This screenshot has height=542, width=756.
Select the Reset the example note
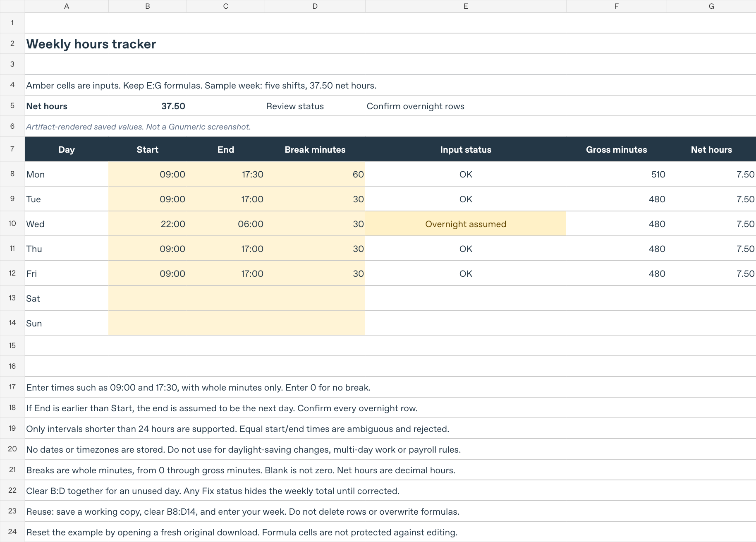point(242,532)
